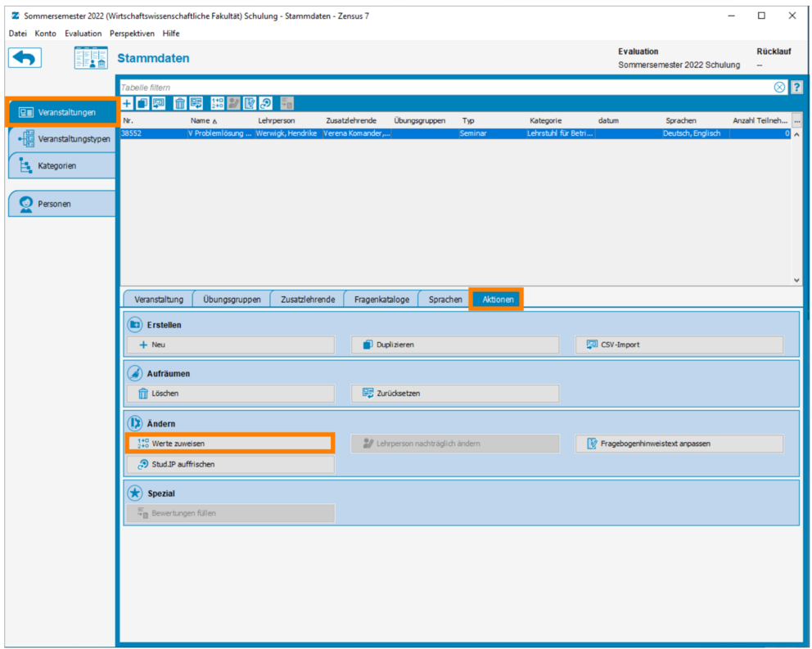Screen dimensions: 812x649
Task: Click the Sprachen column header
Action: [697, 120]
